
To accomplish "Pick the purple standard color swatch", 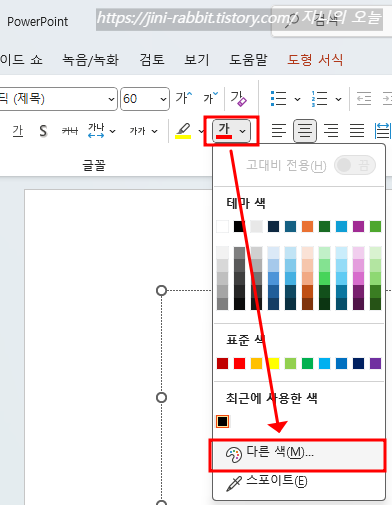I will tap(375, 363).
